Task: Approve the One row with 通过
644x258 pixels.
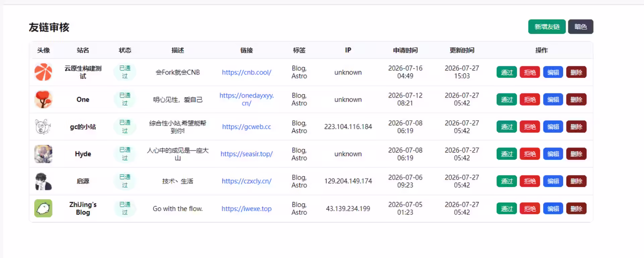Action: pyautogui.click(x=507, y=99)
